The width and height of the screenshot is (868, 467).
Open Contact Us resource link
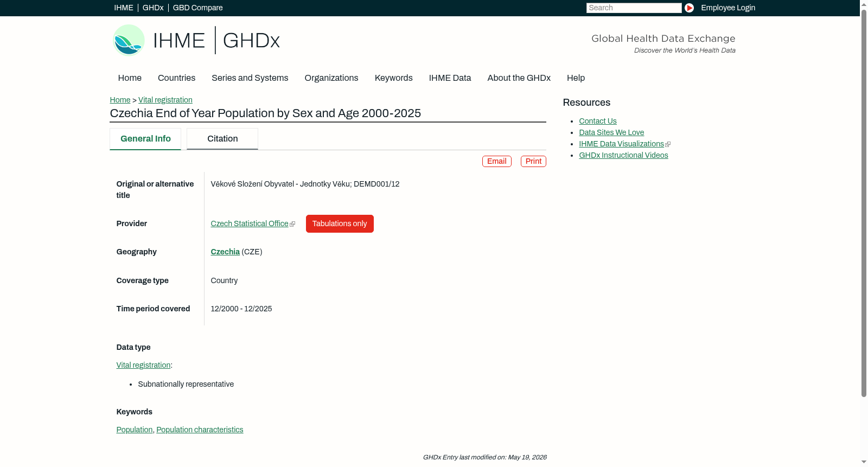click(x=598, y=121)
